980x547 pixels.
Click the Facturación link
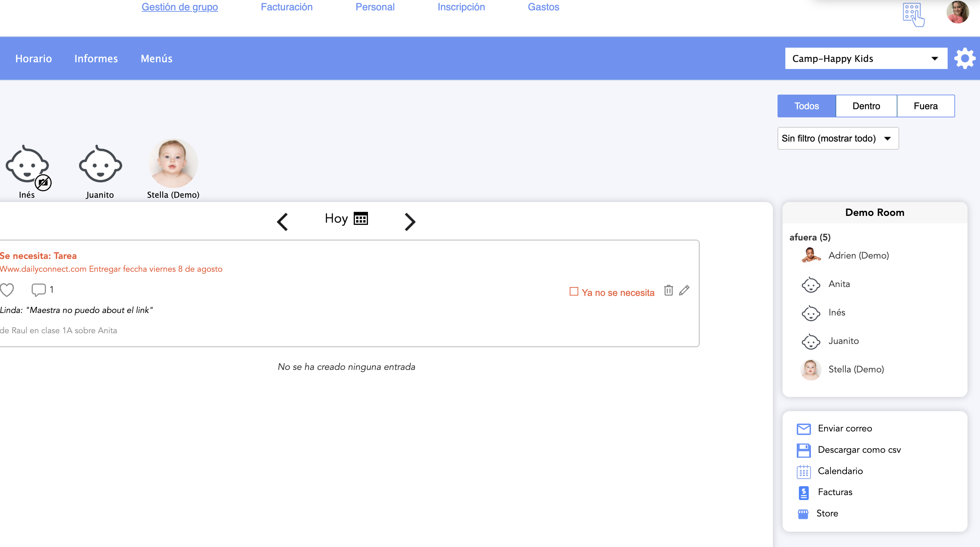click(x=286, y=7)
